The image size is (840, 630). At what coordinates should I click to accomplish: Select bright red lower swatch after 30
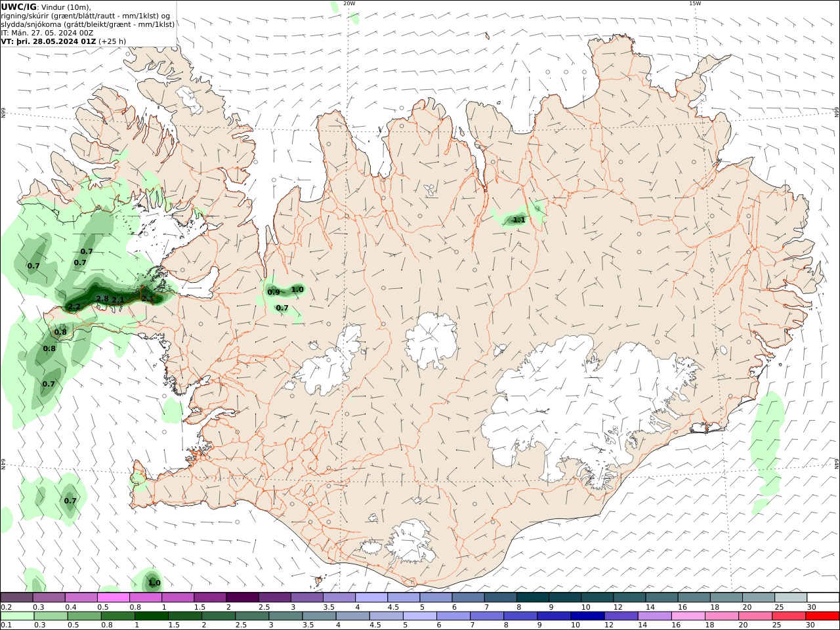tap(822, 616)
